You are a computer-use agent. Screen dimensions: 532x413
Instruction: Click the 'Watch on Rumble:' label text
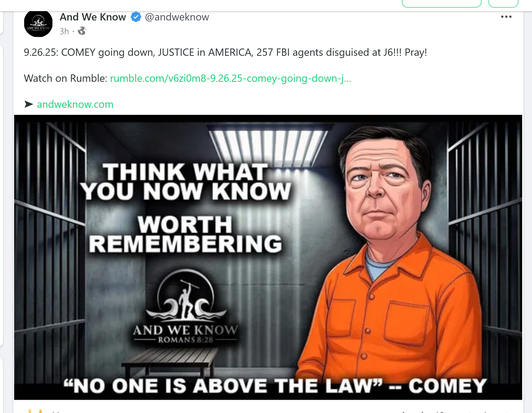tap(66, 78)
